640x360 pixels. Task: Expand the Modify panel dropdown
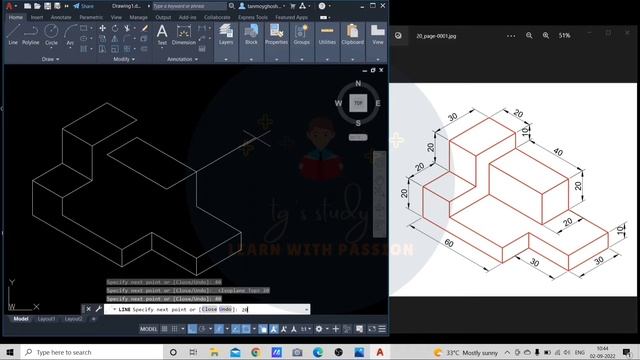(124, 59)
